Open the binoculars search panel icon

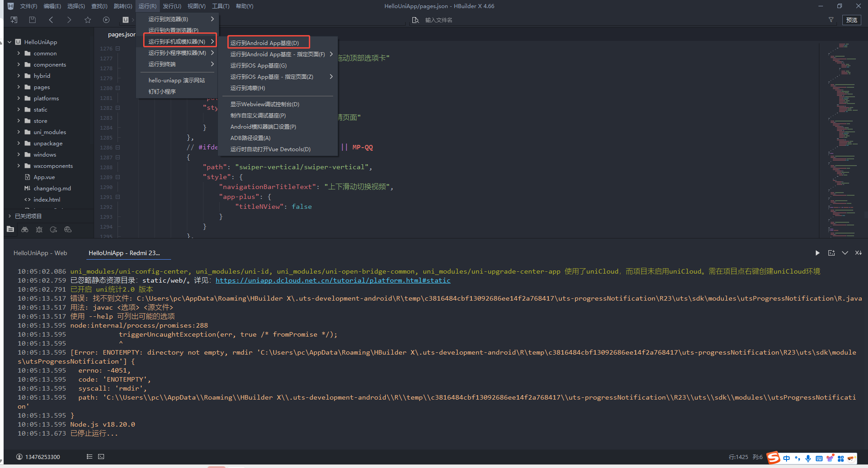tap(25, 229)
